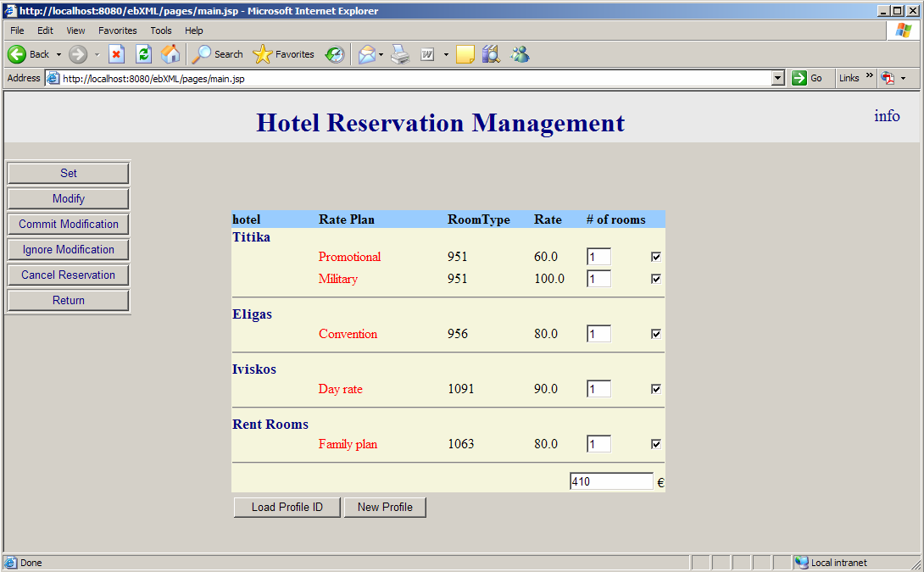Click the rooms field for Day rate
924x572 pixels.
[x=598, y=389]
